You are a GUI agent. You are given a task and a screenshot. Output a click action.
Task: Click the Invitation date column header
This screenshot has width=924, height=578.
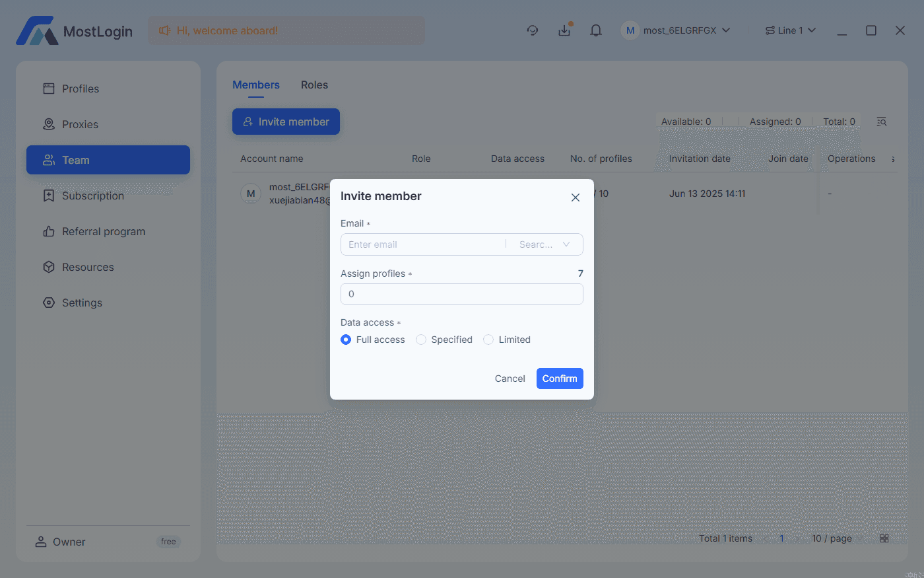pos(700,159)
